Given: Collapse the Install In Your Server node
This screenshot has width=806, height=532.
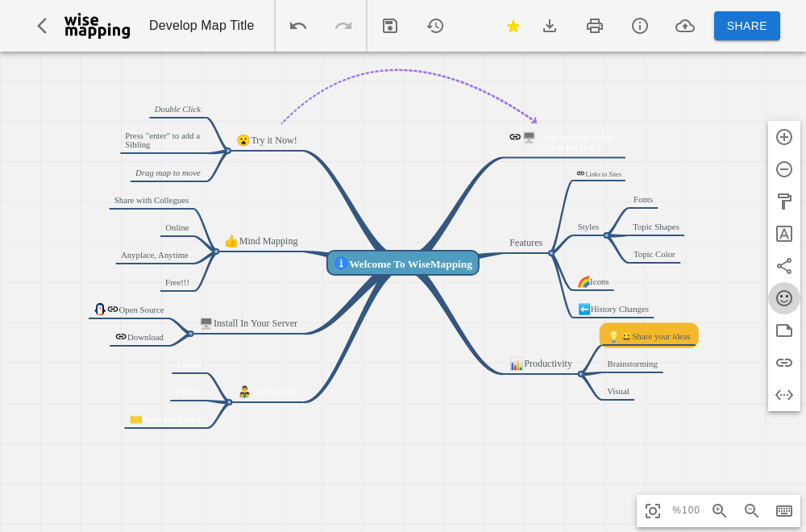Looking at the screenshot, I should [x=191, y=334].
